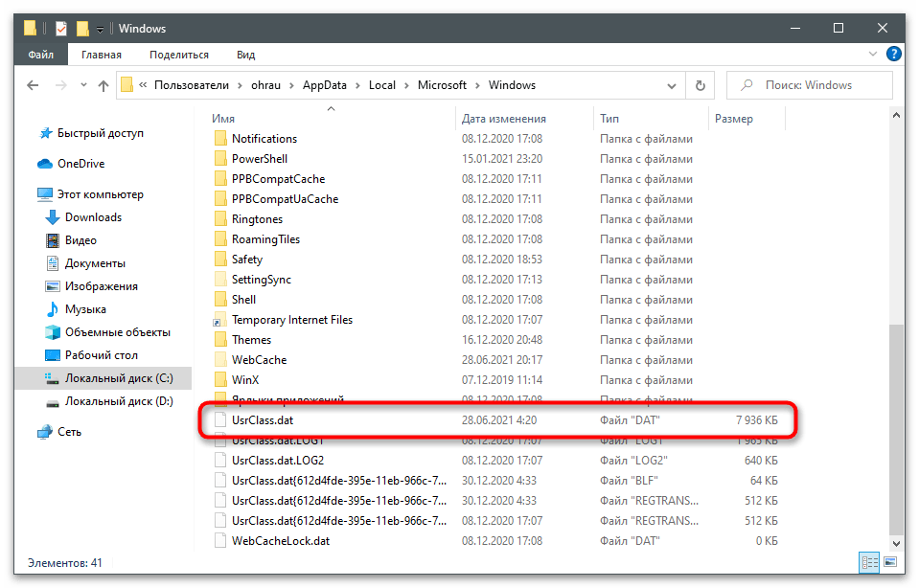Screen dimensions: 919x588
Task: Click the scrollbar down arrow
Action: (896, 544)
